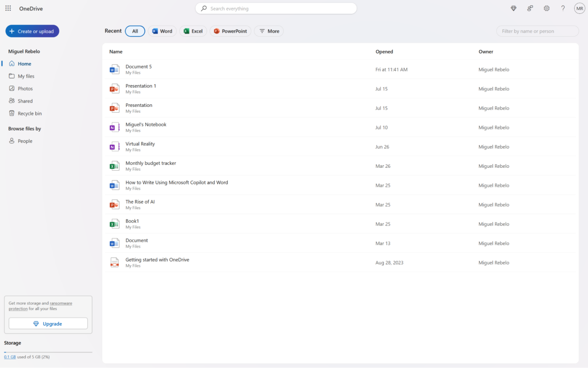This screenshot has width=588, height=368.
Task: Select the All filter pill
Action: pos(135,31)
